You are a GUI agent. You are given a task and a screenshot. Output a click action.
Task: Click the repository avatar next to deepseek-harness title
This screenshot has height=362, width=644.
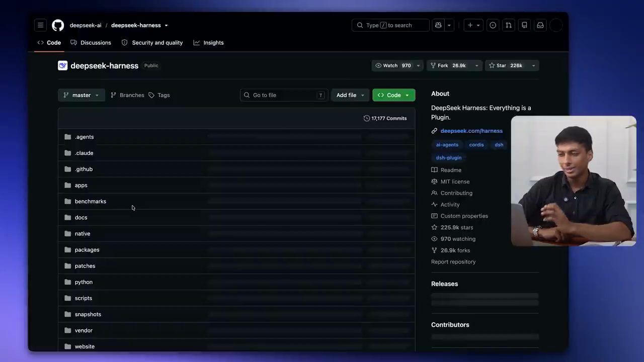coord(63,65)
